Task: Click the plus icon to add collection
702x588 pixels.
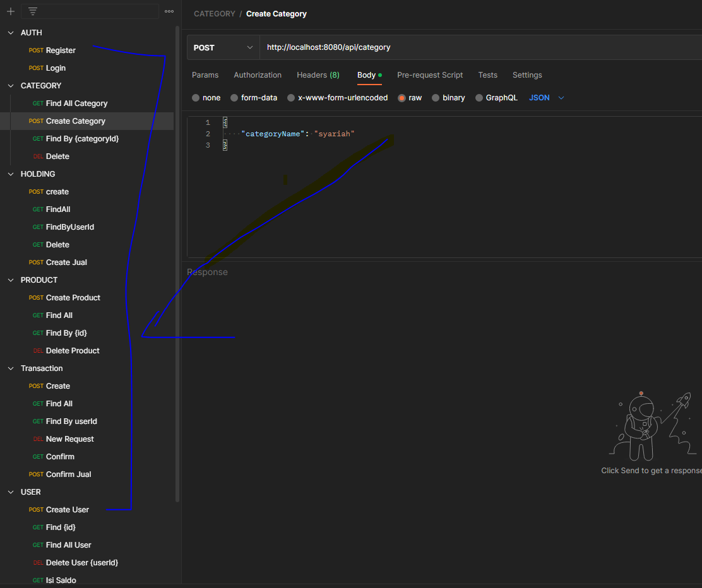Action: (11, 11)
